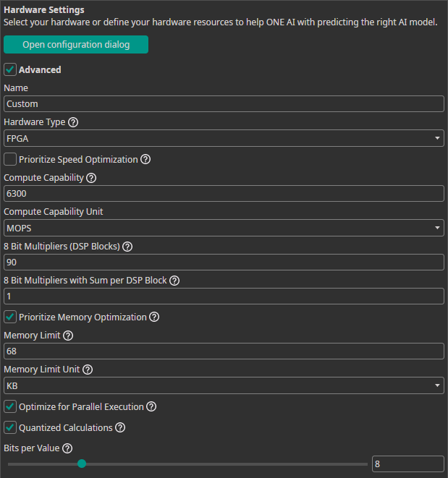Click help icon beside Prioritize Memory Optimization
The height and width of the screenshot is (478, 448).
click(x=154, y=317)
